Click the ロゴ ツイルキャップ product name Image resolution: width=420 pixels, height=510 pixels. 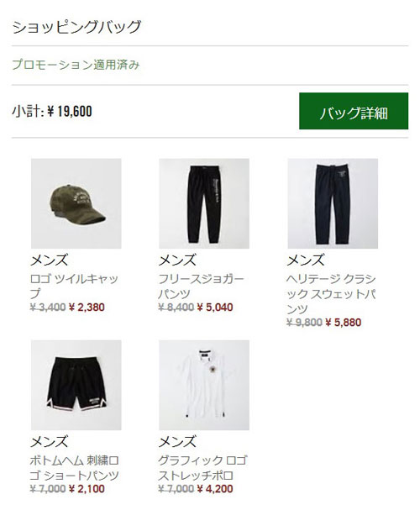74,287
